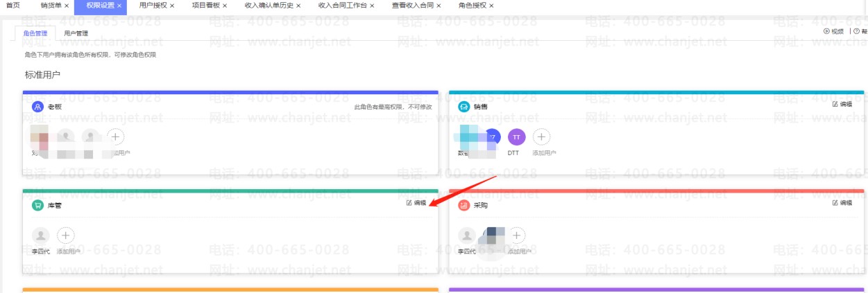Image resolution: width=868 pixels, height=293 pixels.
Task: Click the 老板 role name text
Action: click(x=55, y=107)
